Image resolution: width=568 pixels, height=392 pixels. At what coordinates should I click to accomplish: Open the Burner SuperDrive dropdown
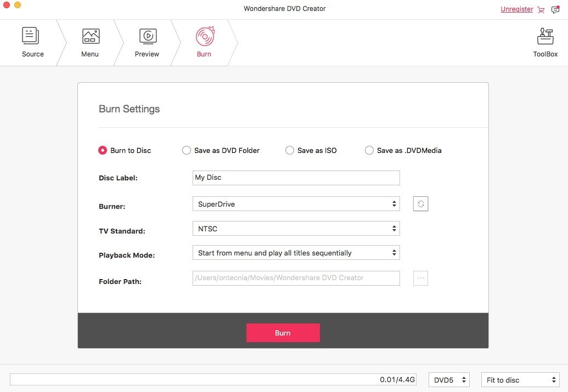coord(296,204)
